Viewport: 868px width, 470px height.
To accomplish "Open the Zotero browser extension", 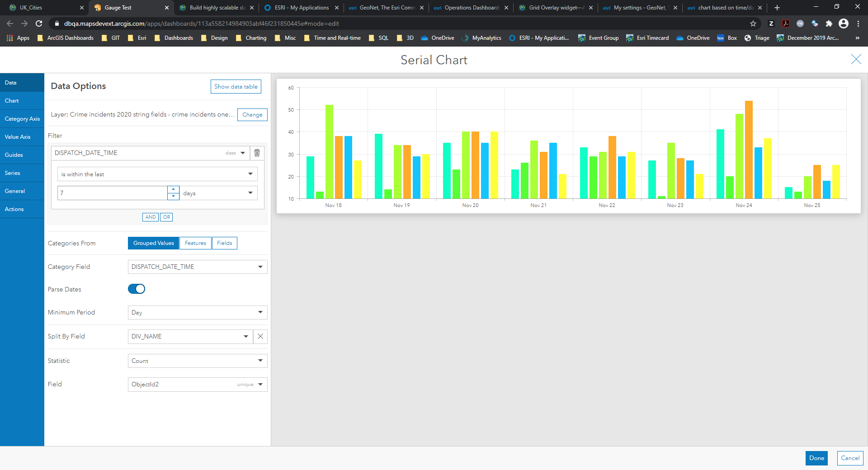I will pos(771,23).
